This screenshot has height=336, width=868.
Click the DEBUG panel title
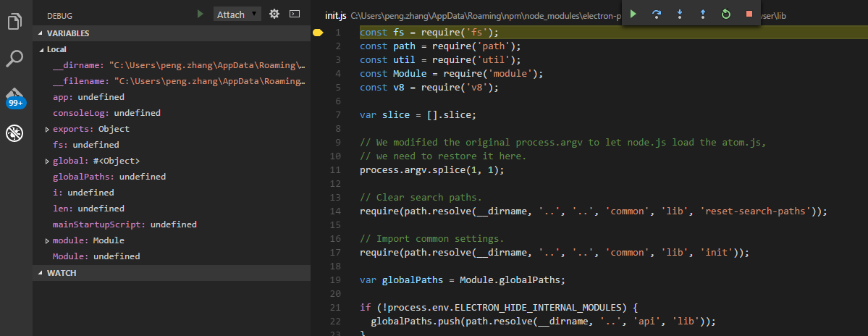tap(60, 16)
